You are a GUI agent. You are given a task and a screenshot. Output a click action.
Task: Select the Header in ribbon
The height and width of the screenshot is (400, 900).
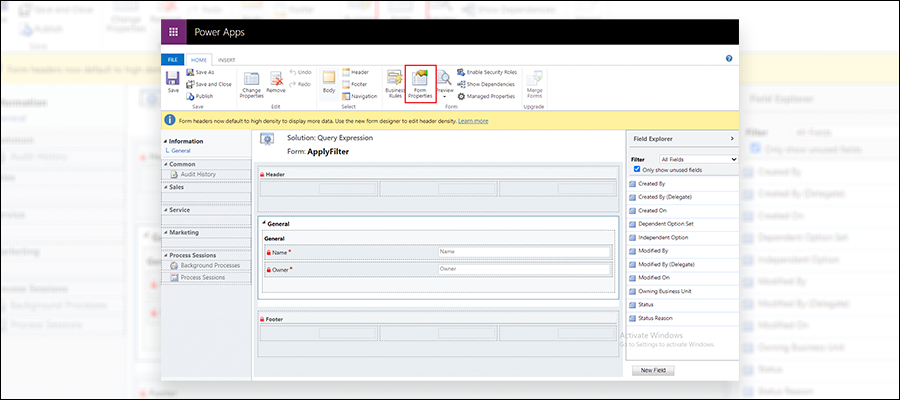click(x=355, y=72)
